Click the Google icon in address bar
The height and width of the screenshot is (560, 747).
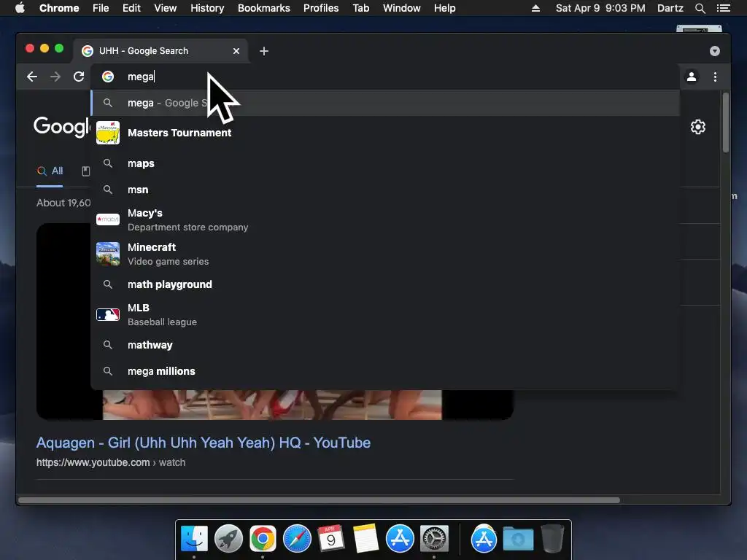point(108,77)
